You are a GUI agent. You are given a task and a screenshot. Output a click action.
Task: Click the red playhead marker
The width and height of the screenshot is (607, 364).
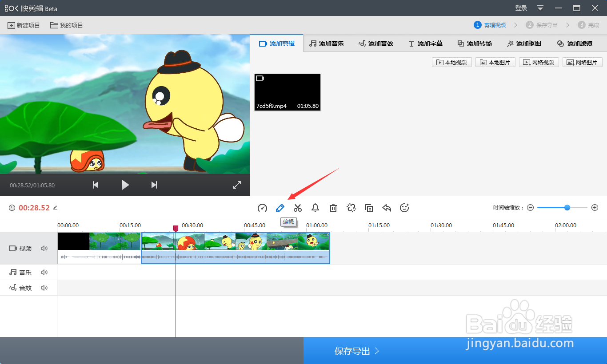click(176, 228)
